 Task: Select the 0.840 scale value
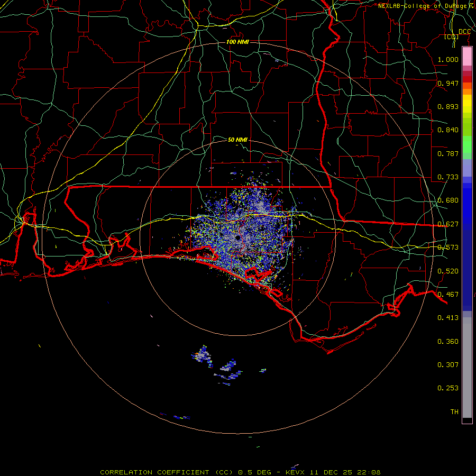(x=448, y=130)
